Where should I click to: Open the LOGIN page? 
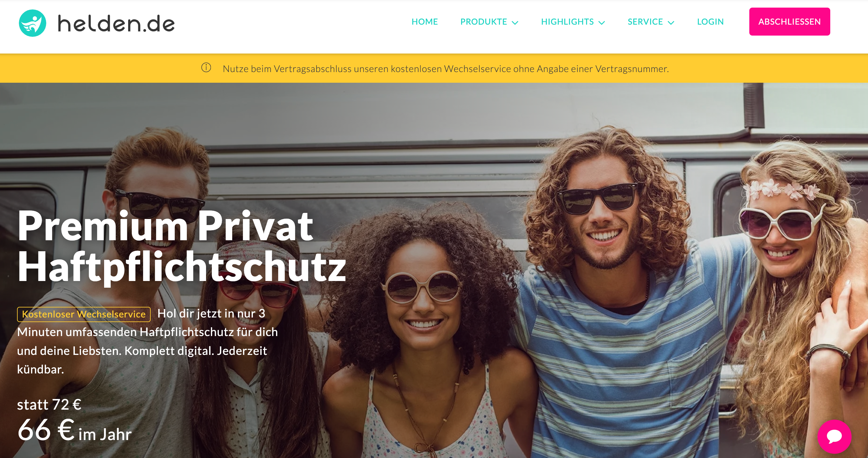(x=710, y=22)
